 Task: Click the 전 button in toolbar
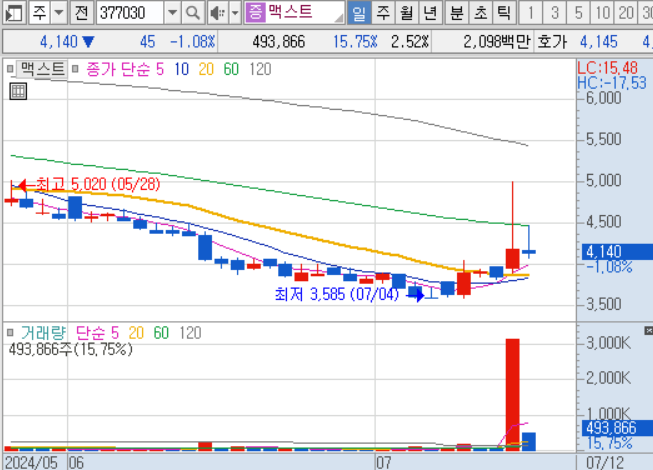pos(82,12)
